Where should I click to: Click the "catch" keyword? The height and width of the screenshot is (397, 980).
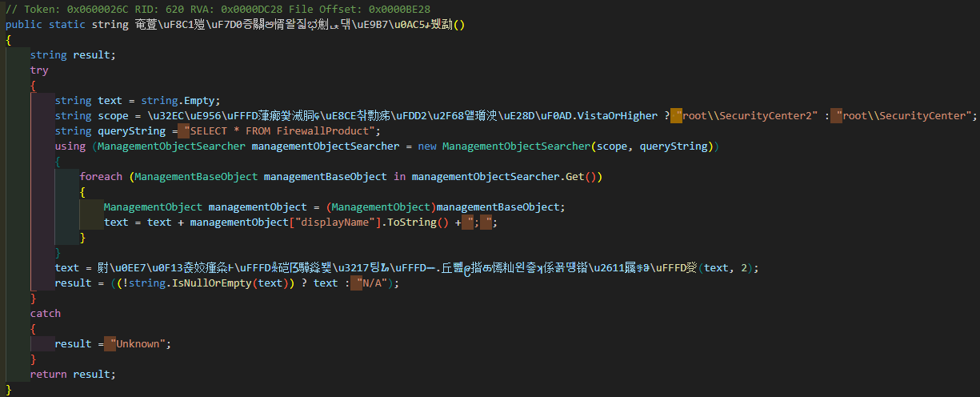pyautogui.click(x=46, y=313)
